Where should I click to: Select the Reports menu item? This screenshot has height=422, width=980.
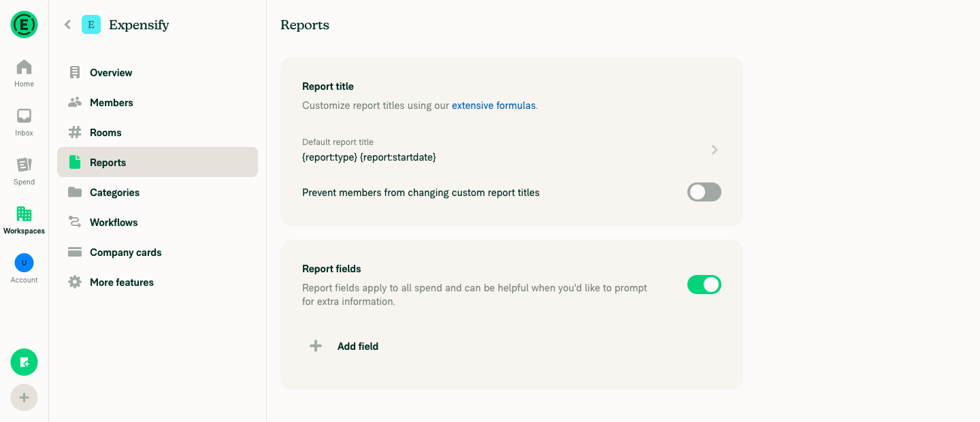[x=157, y=162]
